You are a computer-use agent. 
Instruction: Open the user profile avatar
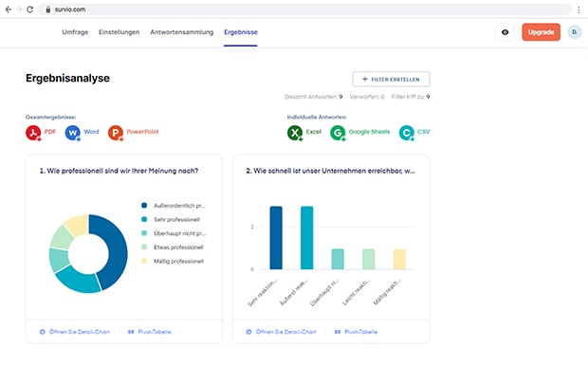[x=575, y=32]
